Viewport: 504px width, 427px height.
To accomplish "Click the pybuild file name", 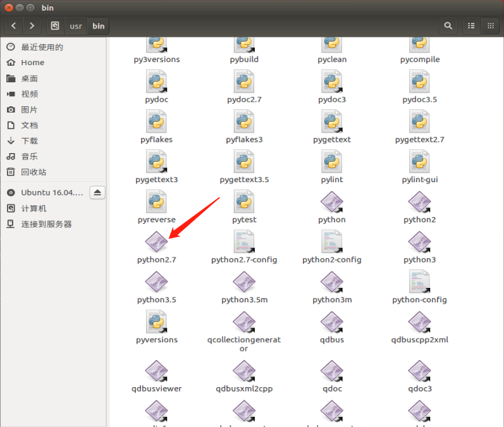I will [x=244, y=59].
